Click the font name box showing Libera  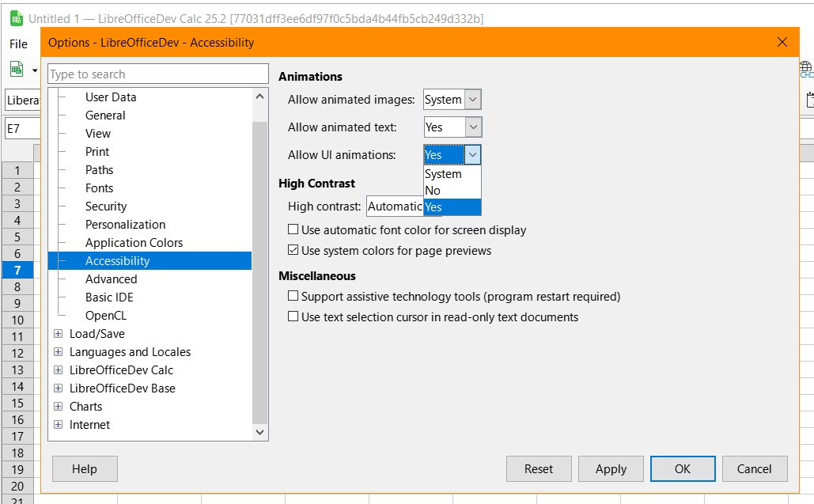[23, 100]
